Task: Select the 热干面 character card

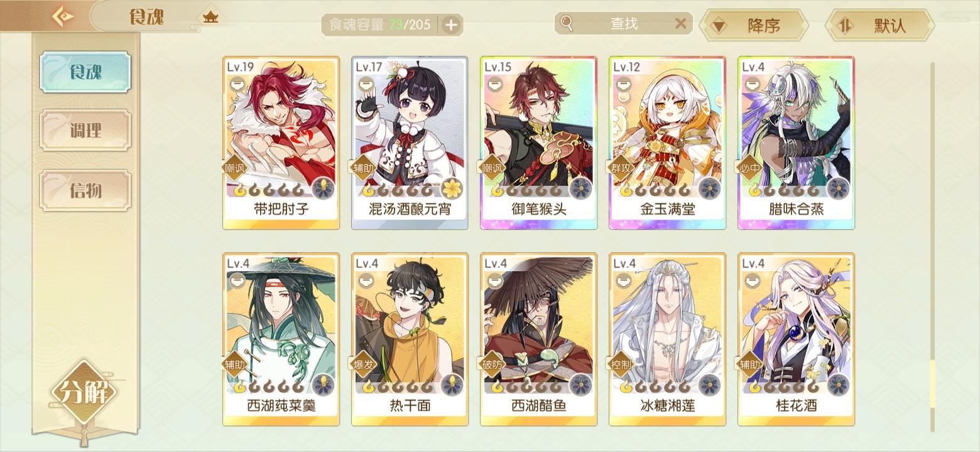Action: 410,340
